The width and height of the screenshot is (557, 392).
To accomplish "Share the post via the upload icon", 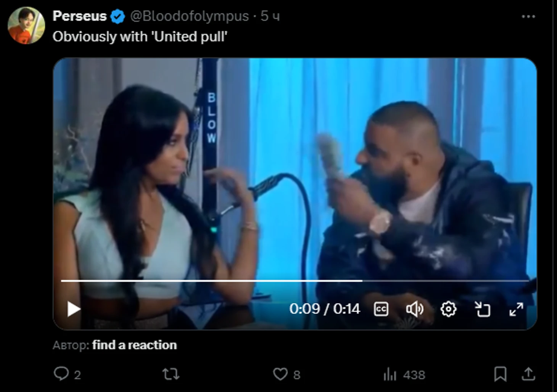I will (528, 374).
